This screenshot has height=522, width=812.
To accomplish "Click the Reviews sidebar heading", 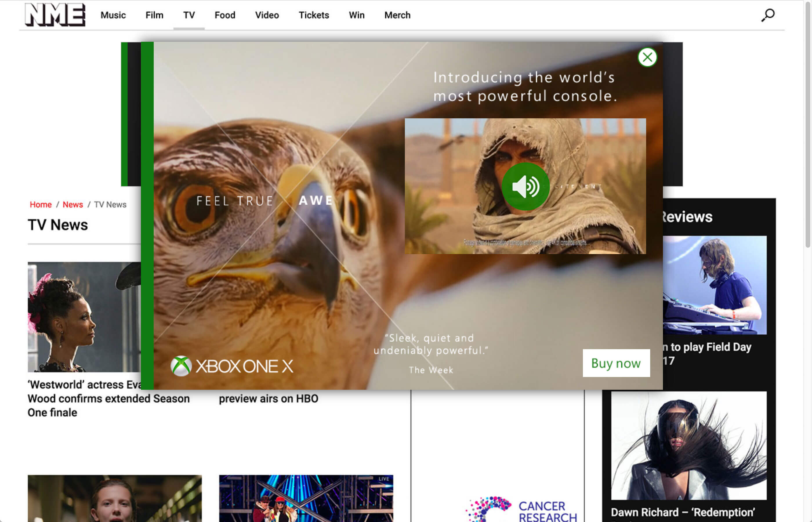I will click(687, 217).
